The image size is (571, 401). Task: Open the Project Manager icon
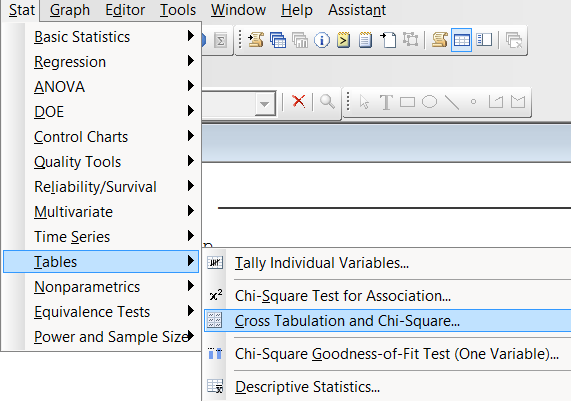click(484, 40)
